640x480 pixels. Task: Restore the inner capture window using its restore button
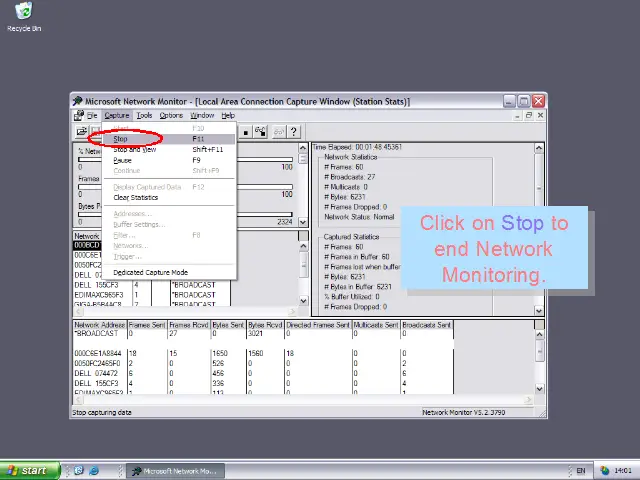pyautogui.click(x=529, y=116)
